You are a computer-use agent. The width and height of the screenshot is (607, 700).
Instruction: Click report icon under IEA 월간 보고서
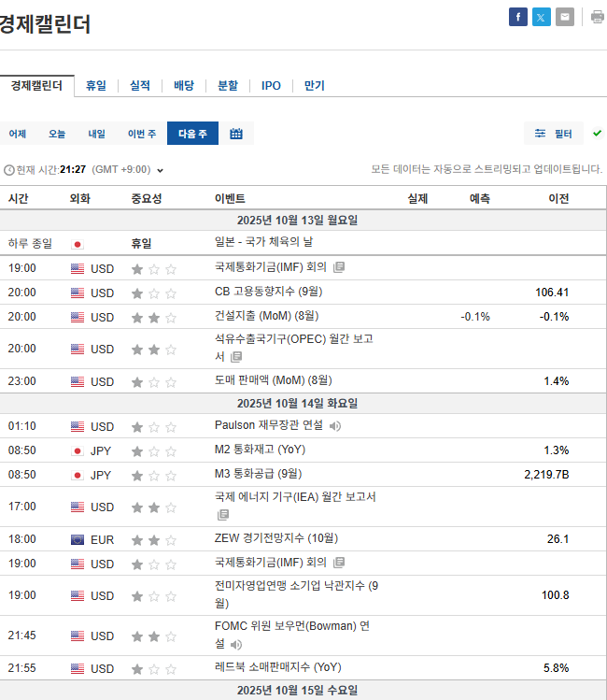coord(223,515)
